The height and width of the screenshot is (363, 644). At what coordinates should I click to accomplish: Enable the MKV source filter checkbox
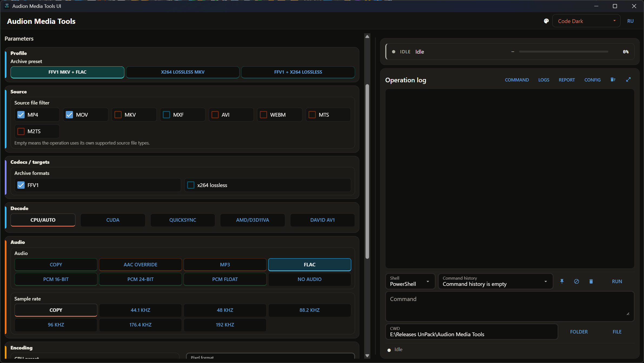[x=118, y=115]
